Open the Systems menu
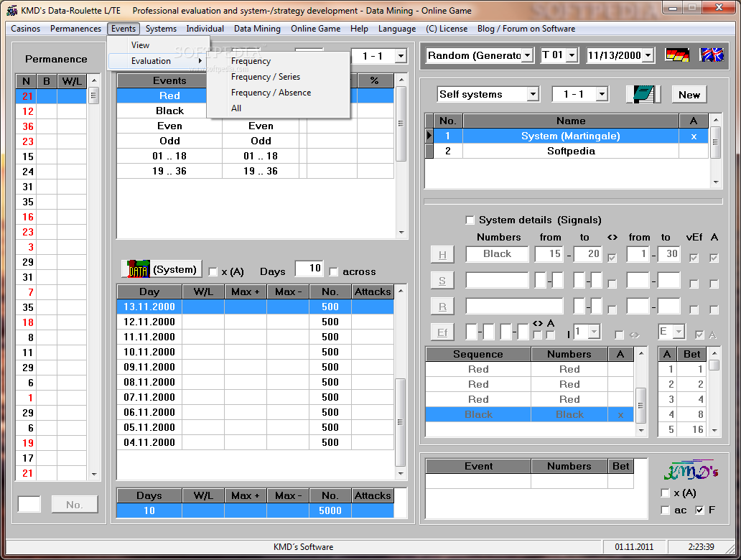741x560 pixels. [x=161, y=29]
